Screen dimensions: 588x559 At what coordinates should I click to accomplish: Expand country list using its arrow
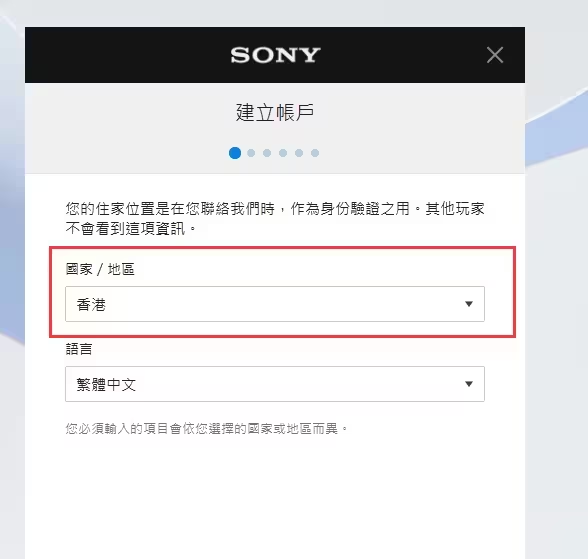[x=469, y=304]
